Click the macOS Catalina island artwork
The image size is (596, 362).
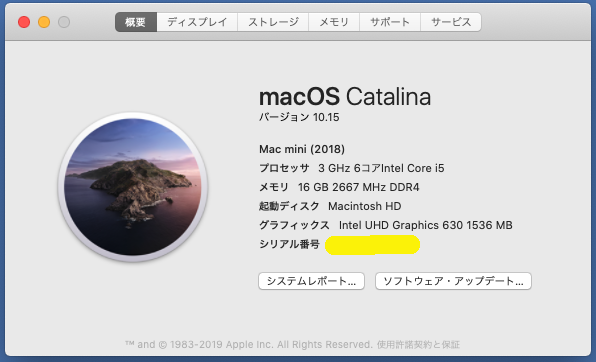pos(133,187)
